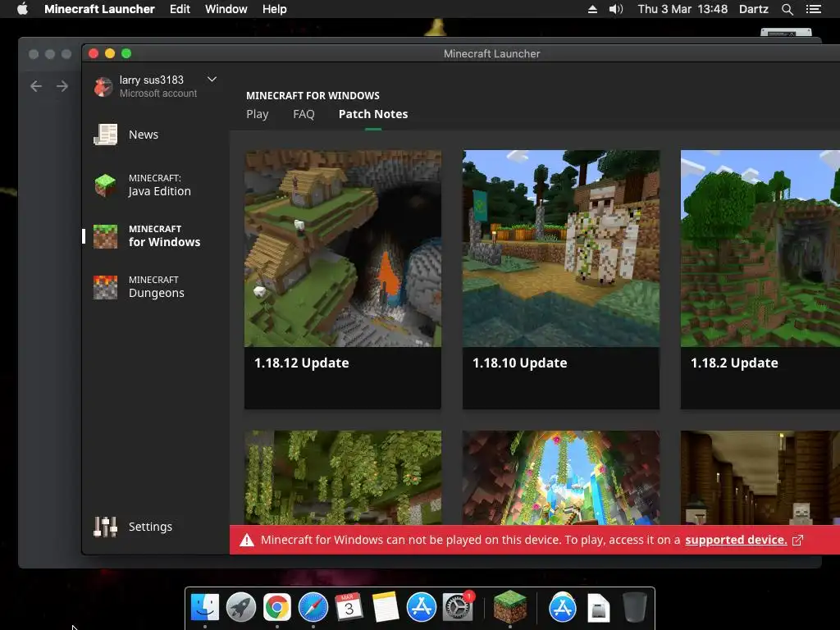Go back with the left arrow in background window
The height and width of the screenshot is (630, 840).
36,86
